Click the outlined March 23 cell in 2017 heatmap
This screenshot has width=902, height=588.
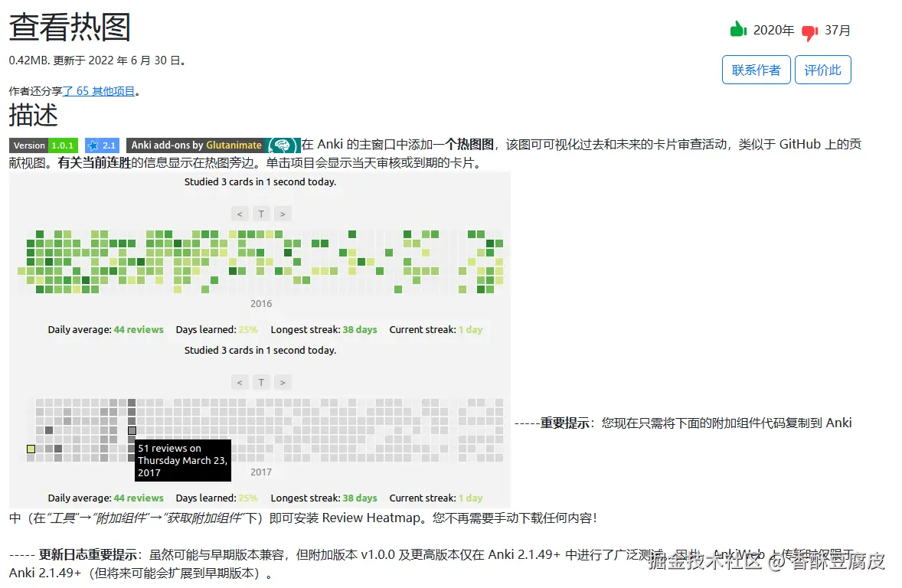[x=132, y=430]
